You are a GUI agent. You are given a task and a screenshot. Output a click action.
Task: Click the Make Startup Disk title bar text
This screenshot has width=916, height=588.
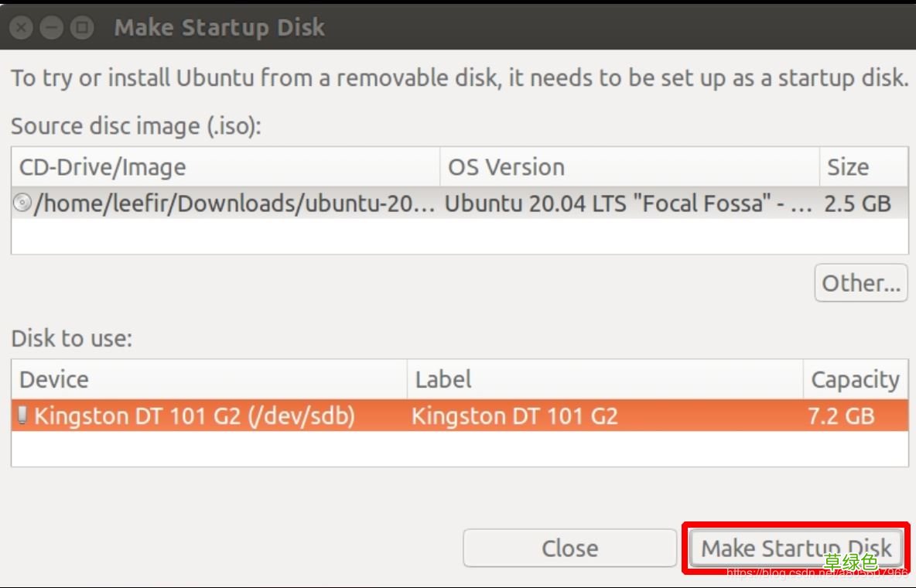pyautogui.click(x=219, y=26)
